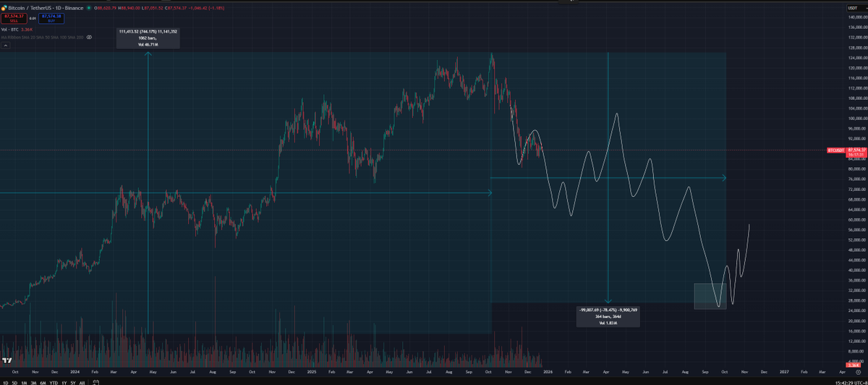The width and height of the screenshot is (868, 385).
Task: Select the 3M time range
Action: click(x=33, y=382)
